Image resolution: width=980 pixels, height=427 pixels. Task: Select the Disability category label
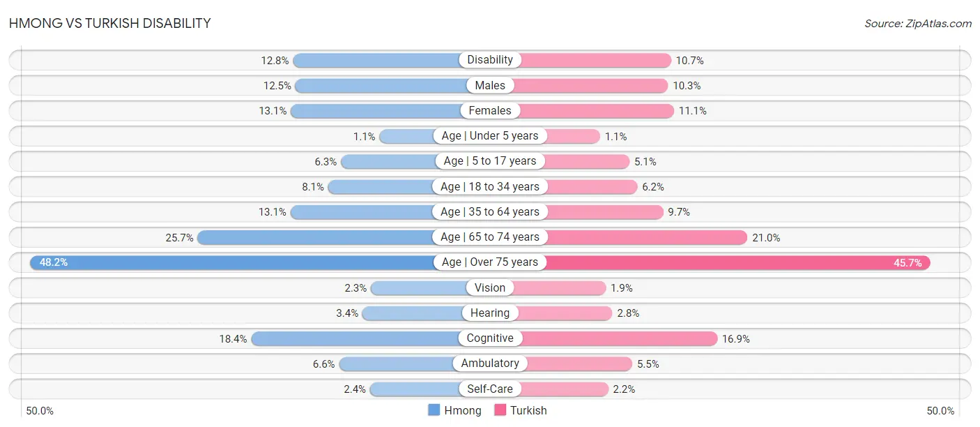490,60
